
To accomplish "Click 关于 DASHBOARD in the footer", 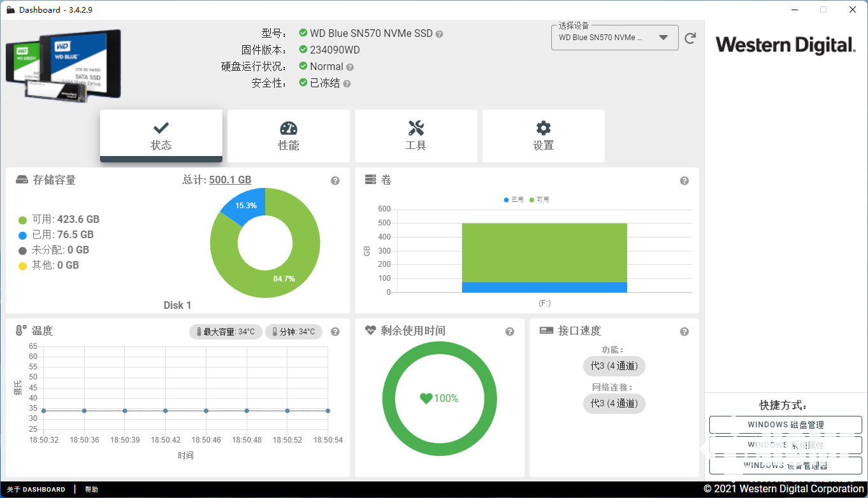I will click(x=36, y=490).
